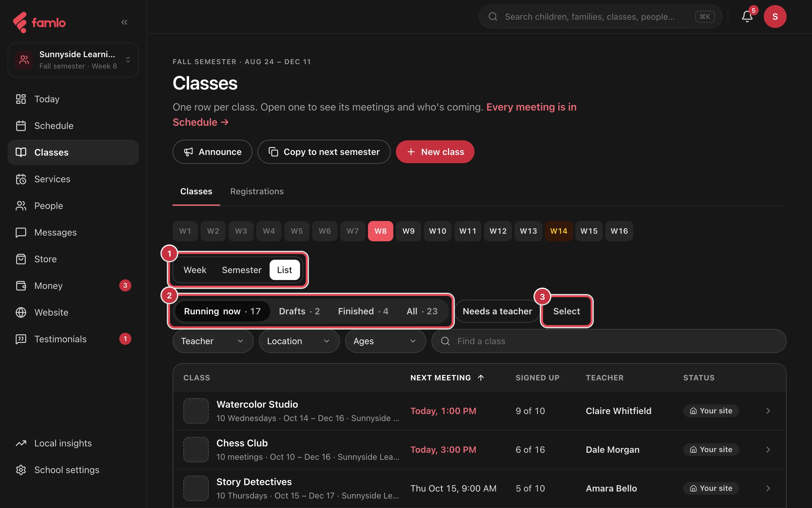Open Testimonials section

(x=73, y=339)
